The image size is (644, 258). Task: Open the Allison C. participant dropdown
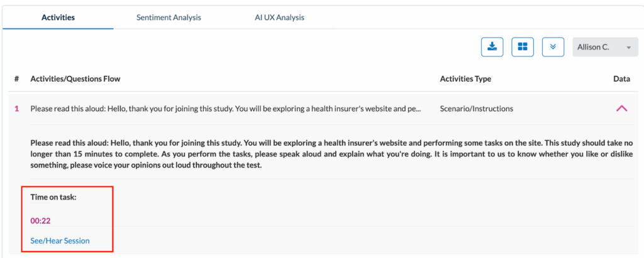602,47
